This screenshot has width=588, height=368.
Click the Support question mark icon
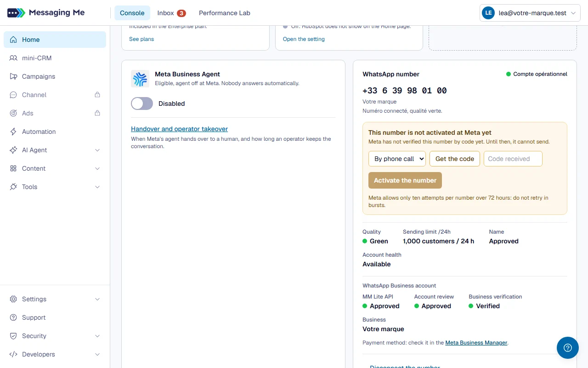[x=13, y=317]
